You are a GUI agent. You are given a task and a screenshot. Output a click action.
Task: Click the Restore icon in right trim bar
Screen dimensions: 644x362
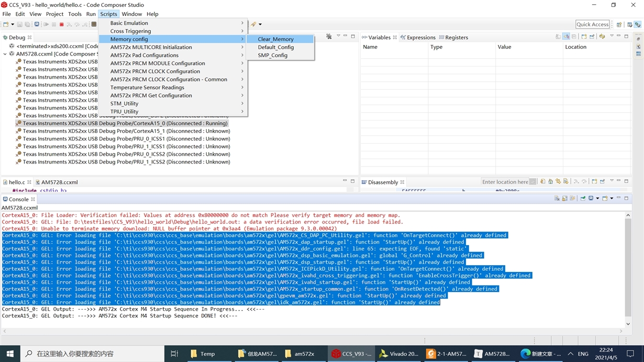click(x=638, y=39)
